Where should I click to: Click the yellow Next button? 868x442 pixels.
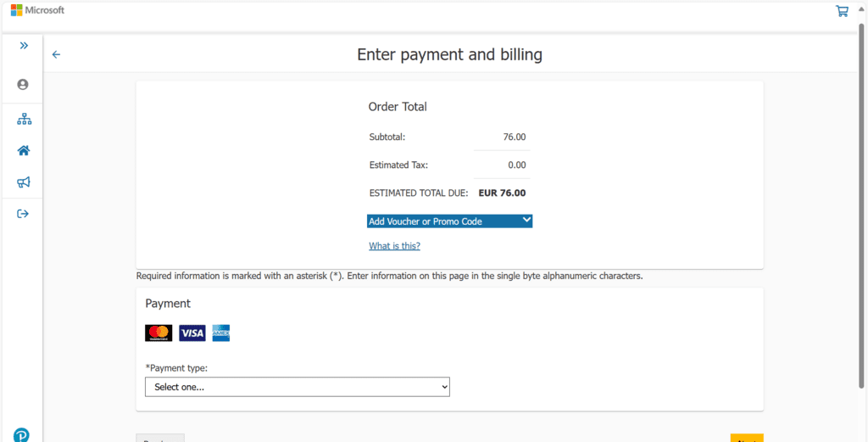pos(746,439)
